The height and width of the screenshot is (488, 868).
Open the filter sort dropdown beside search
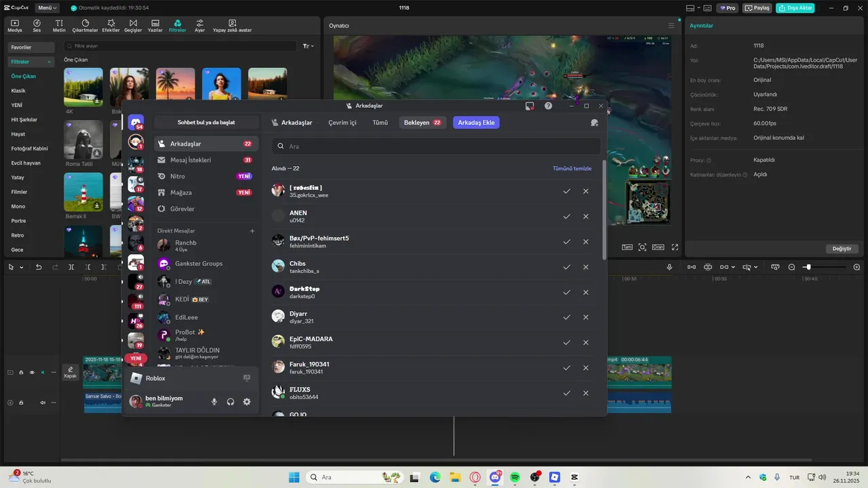(308, 46)
